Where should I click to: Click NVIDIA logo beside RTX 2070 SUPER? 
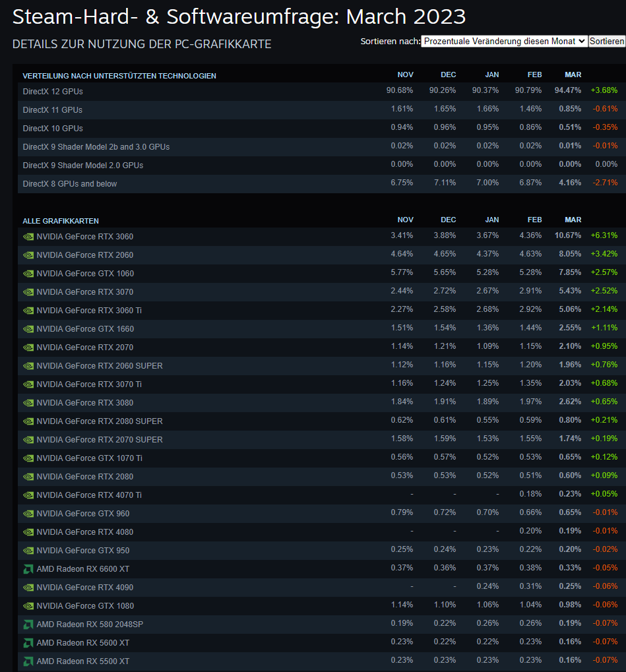28,439
